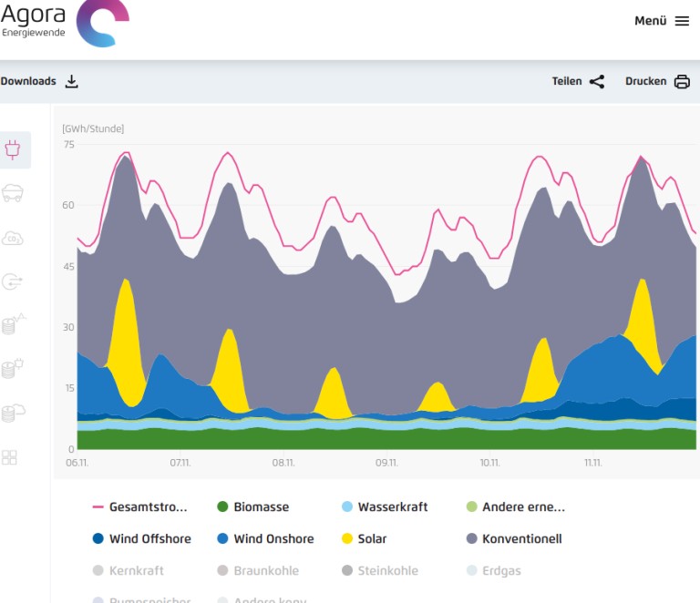Enable the Braunkohle legend entry
Image resolution: width=700 pixels, height=603 pixels.
pos(256,571)
